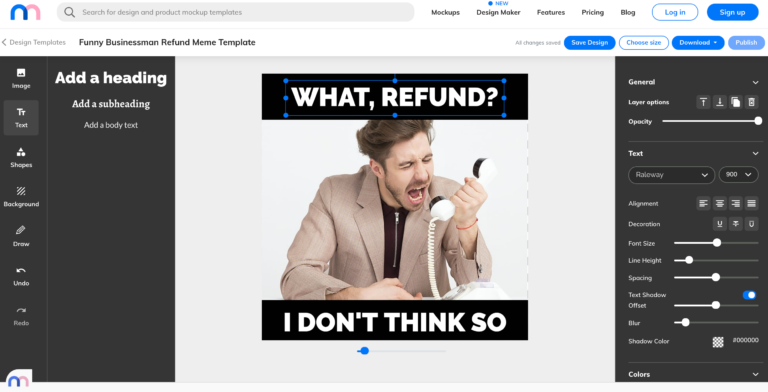The height and width of the screenshot is (392, 768).
Task: Go to Pricing page
Action: 592,13
